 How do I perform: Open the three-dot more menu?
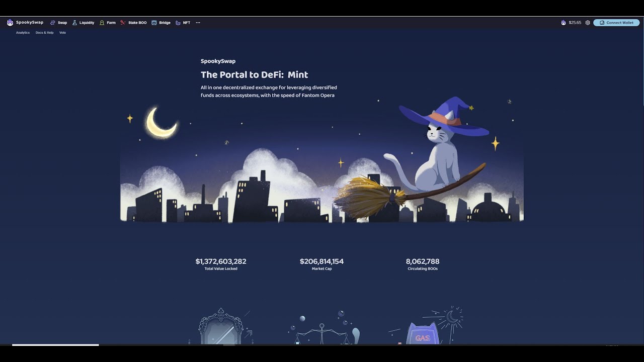[198, 23]
